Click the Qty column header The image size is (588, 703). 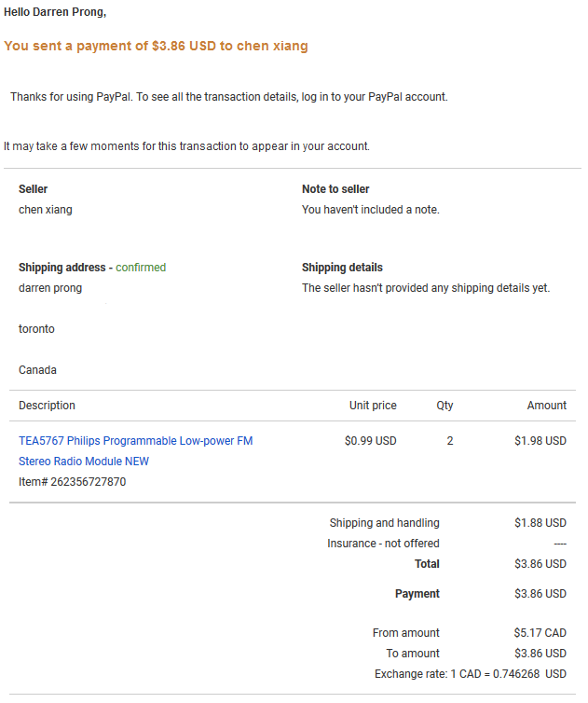click(x=444, y=406)
